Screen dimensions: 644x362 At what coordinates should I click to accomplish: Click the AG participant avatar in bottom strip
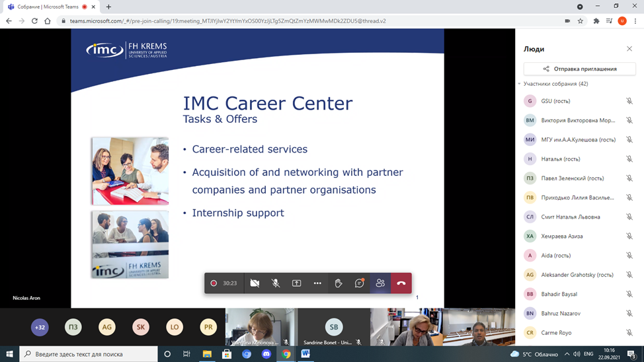click(x=107, y=327)
